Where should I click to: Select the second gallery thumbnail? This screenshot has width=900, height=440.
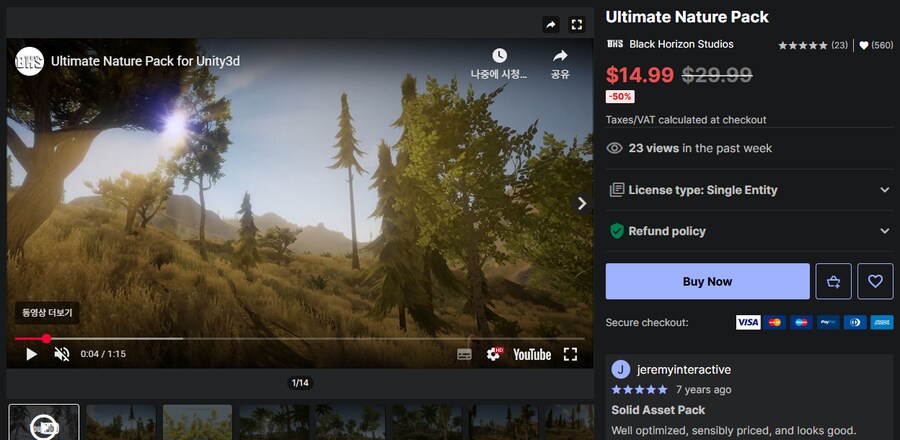(121, 422)
